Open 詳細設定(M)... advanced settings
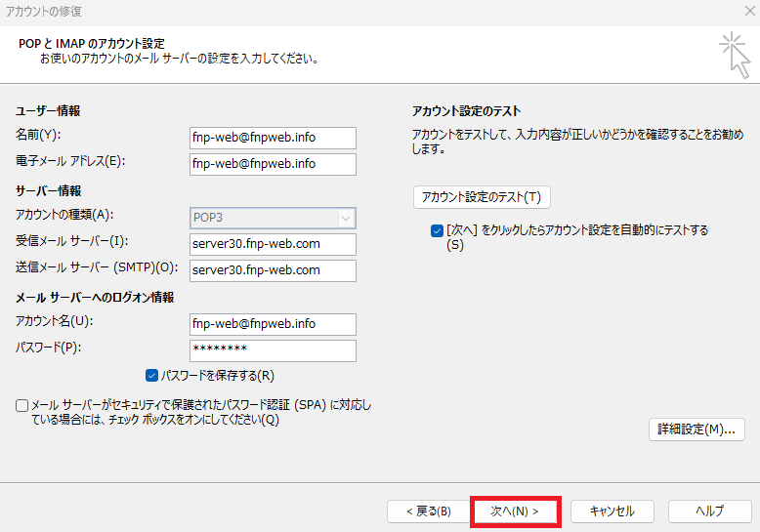The width and height of the screenshot is (760, 532). [x=697, y=430]
